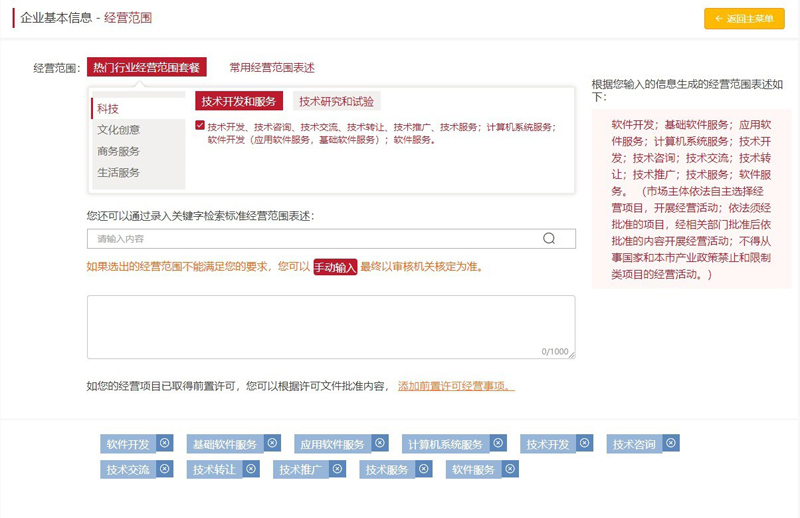Click the 返回主菜单 button
Screen dimensions: 800x518
pyautogui.click(x=744, y=19)
